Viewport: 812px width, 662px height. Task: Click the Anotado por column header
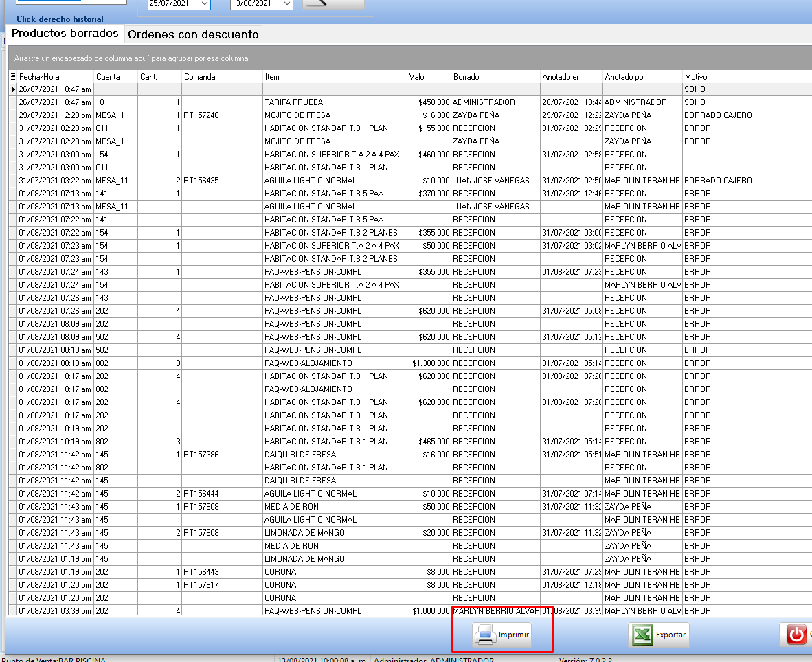pyautogui.click(x=642, y=77)
